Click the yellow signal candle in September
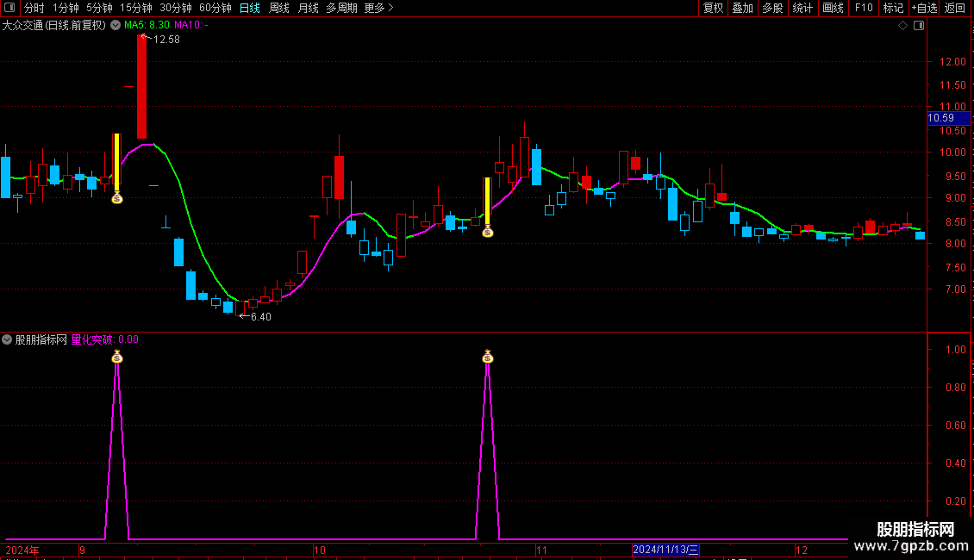The width and height of the screenshot is (974, 560). [x=116, y=162]
